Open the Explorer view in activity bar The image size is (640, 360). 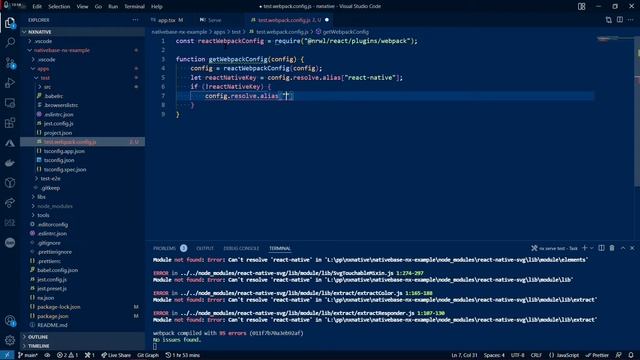click(x=10, y=22)
